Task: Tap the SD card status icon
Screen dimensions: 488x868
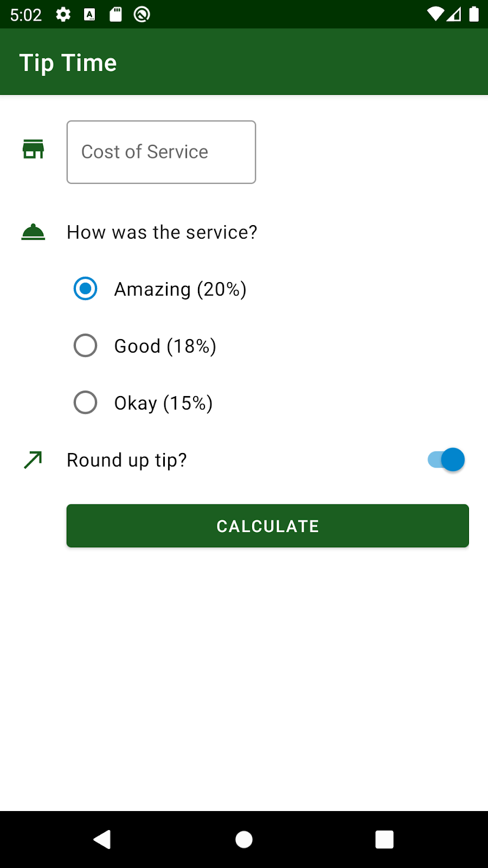Action: 115,15
